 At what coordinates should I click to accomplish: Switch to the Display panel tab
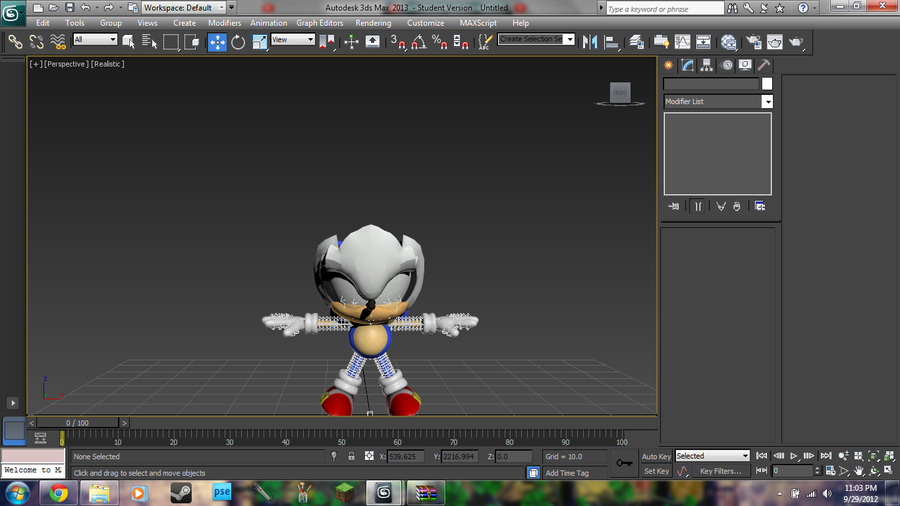(745, 65)
